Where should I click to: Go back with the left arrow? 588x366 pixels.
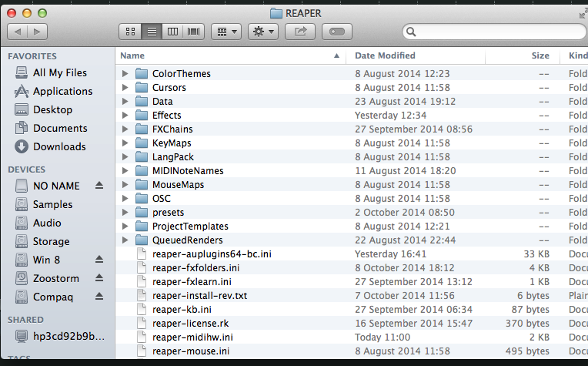click(17, 32)
